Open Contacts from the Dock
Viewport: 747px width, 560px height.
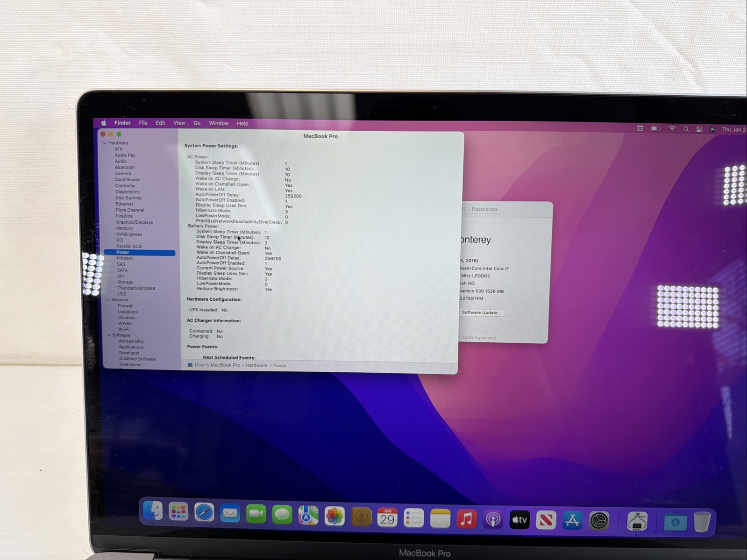[361, 517]
